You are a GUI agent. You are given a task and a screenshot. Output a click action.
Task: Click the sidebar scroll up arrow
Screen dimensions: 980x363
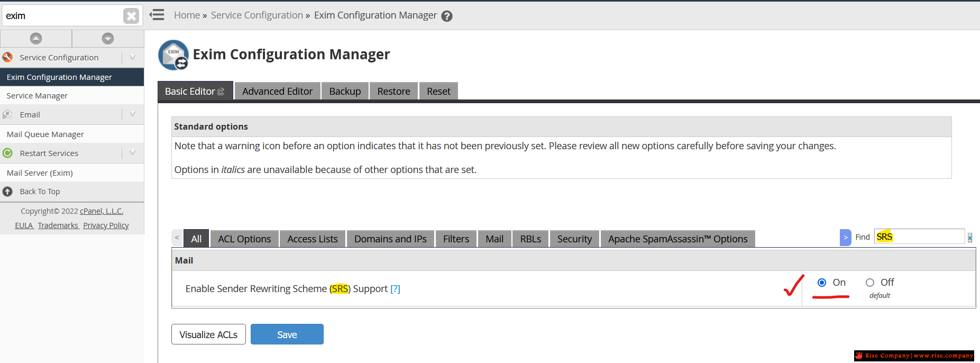(x=36, y=39)
